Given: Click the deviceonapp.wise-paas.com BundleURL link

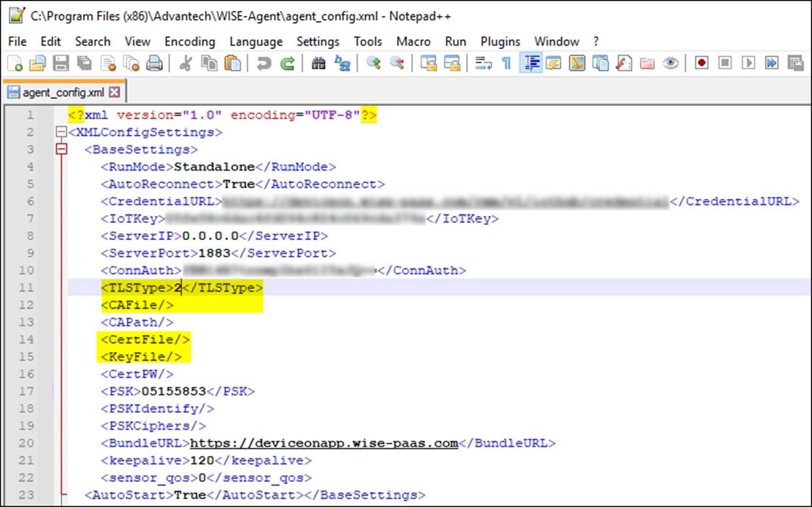Looking at the screenshot, I should [x=324, y=443].
